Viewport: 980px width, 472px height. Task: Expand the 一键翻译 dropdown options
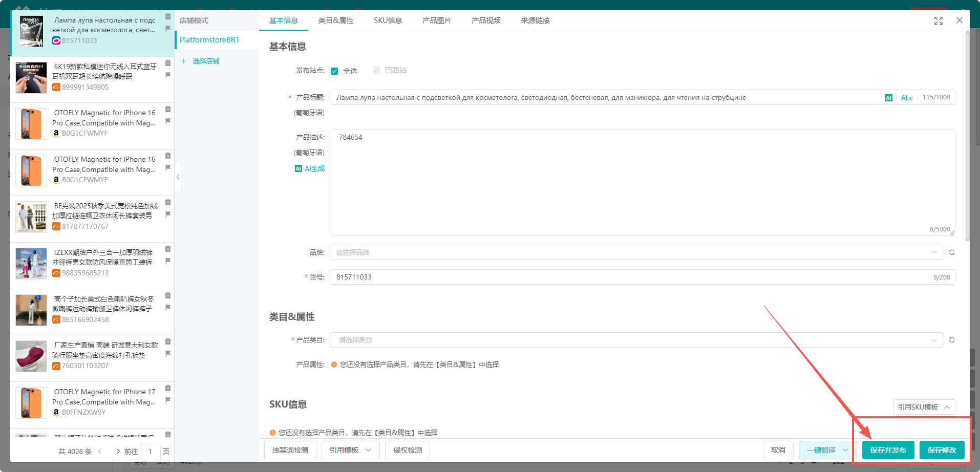pos(845,450)
